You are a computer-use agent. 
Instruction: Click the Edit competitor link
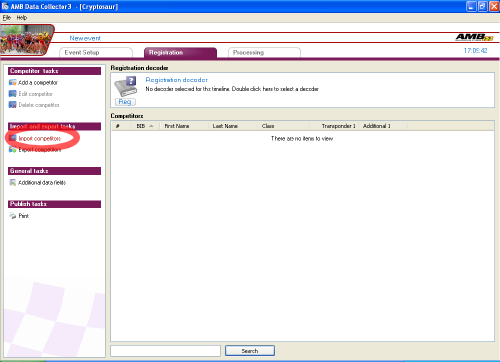click(x=36, y=94)
